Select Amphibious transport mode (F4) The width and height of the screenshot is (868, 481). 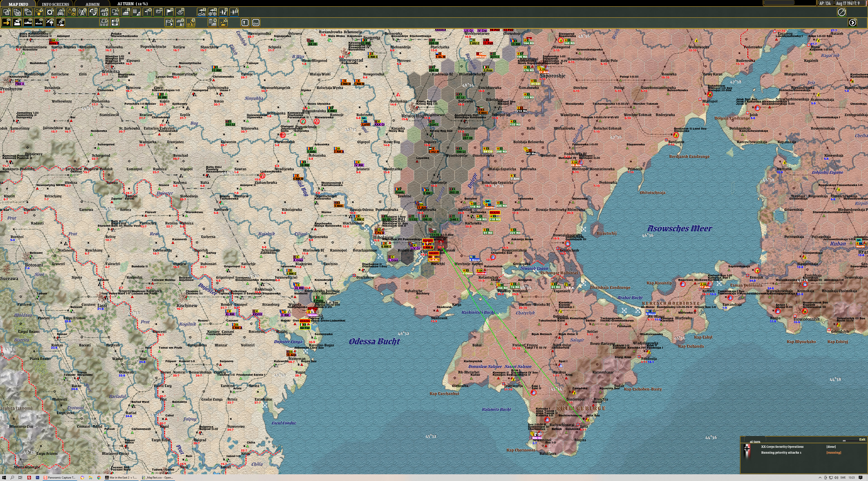pyautogui.click(x=39, y=23)
